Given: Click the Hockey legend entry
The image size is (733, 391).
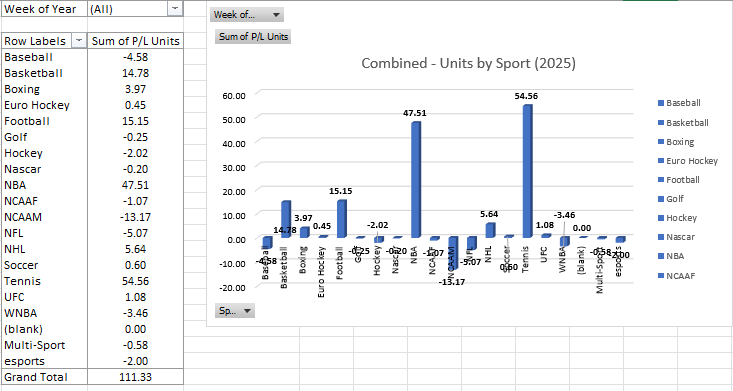Looking at the screenshot, I should tap(677, 218).
